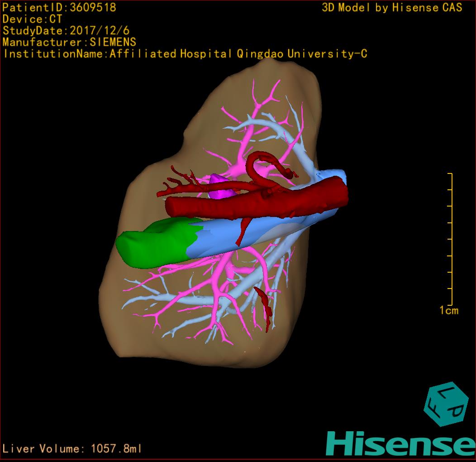
Task: Click the InstitutionName text line
Action: [x=185, y=54]
